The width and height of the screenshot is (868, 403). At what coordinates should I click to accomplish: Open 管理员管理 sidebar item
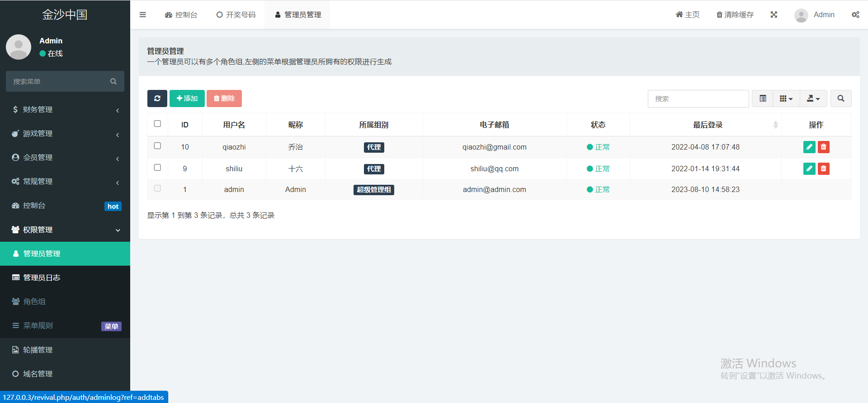tap(65, 253)
